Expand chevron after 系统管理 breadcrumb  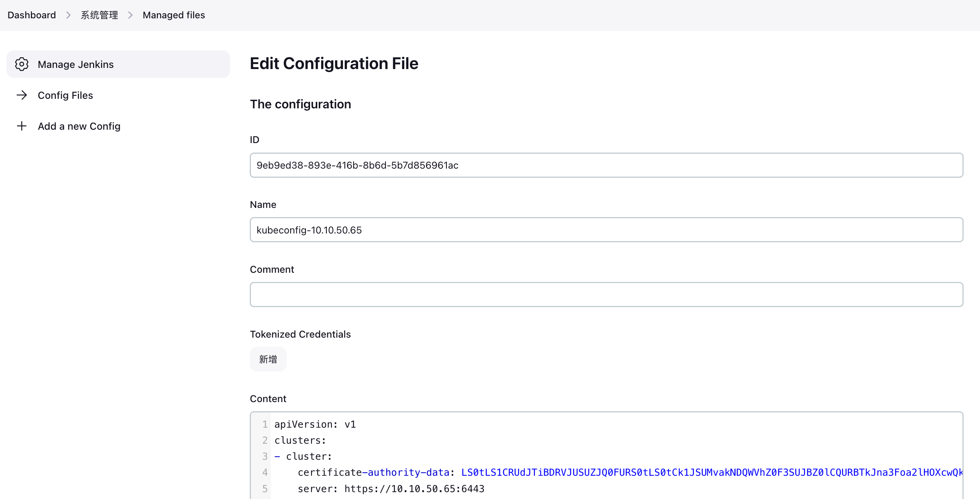click(x=130, y=15)
